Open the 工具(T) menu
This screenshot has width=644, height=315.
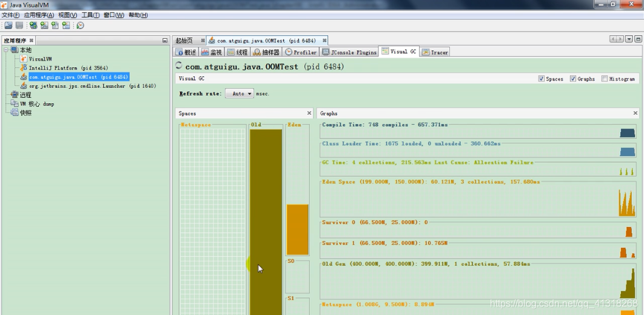(x=90, y=15)
